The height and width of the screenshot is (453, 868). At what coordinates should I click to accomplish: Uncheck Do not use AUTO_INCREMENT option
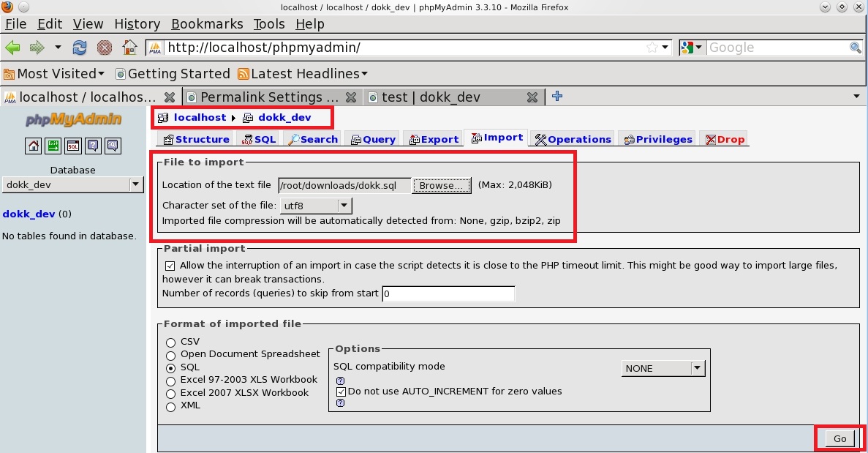coord(341,392)
